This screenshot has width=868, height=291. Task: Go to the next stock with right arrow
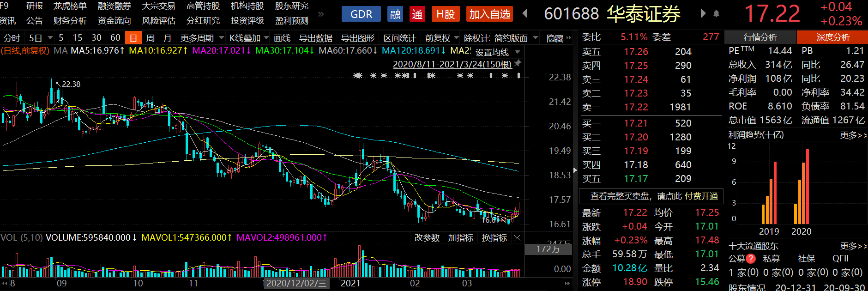click(x=703, y=14)
